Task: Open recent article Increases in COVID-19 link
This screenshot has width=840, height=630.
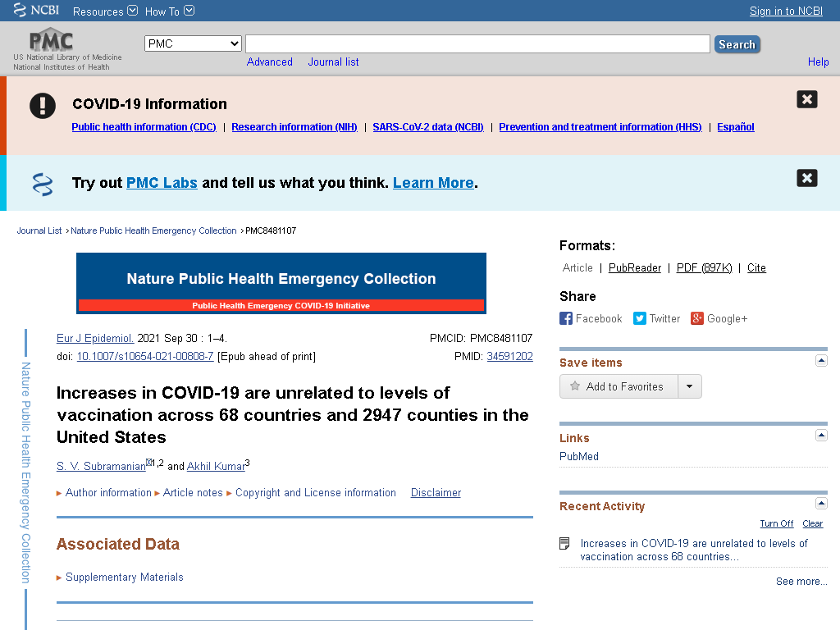Action: click(x=694, y=550)
